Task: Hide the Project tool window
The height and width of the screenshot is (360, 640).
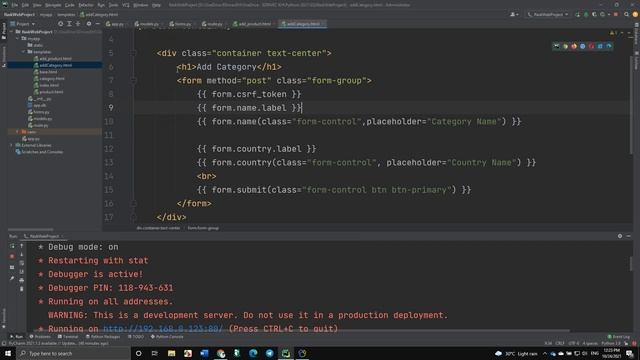Action: (x=98, y=24)
